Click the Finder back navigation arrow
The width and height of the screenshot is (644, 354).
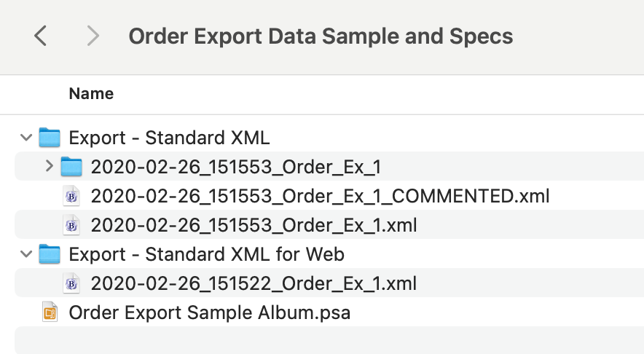click(41, 36)
